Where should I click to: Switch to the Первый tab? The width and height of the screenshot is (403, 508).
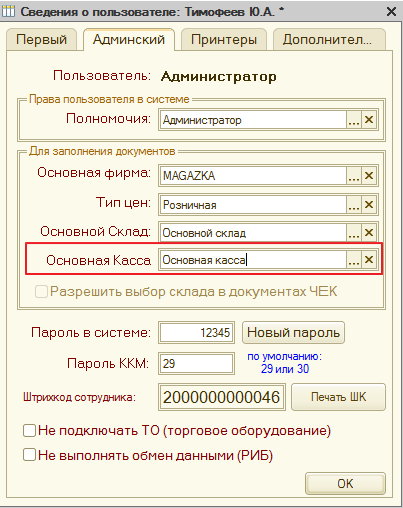[42, 40]
